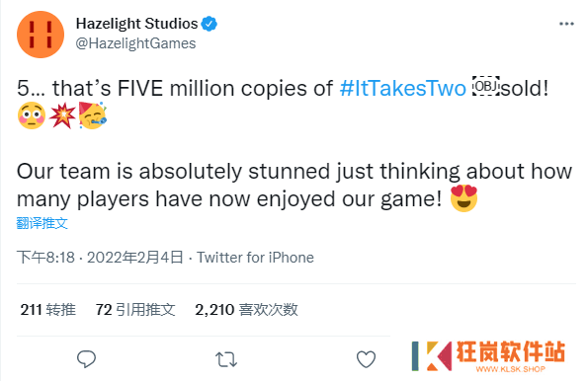The width and height of the screenshot is (588, 381).
Task: Click the heart-eyes emoji
Action: point(463,198)
